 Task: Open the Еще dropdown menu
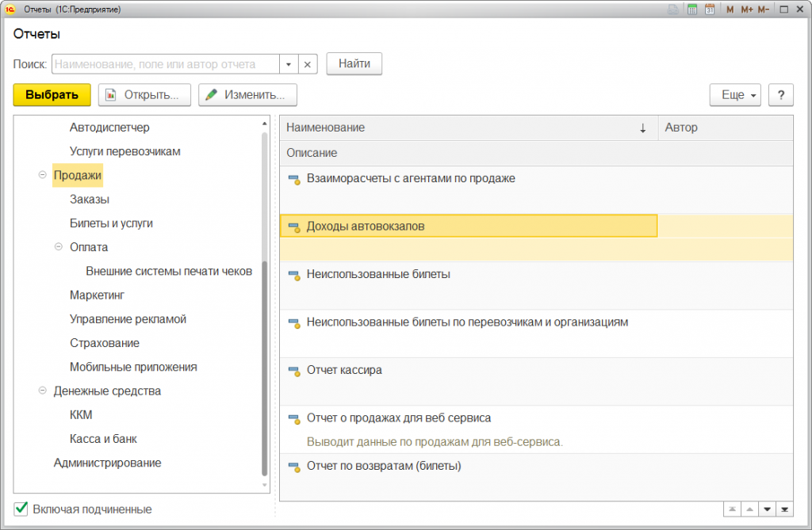(x=735, y=95)
